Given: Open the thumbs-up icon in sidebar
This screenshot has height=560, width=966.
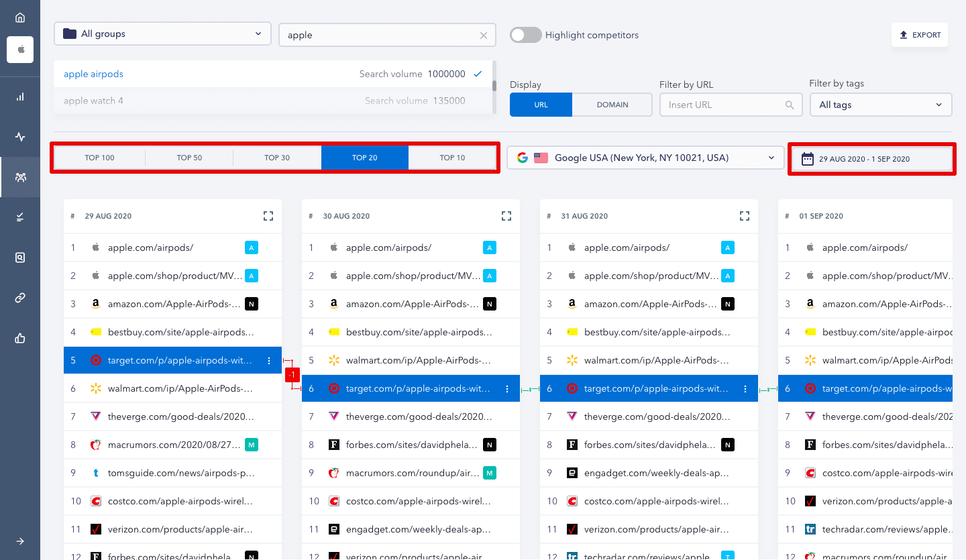Looking at the screenshot, I should coord(20,338).
